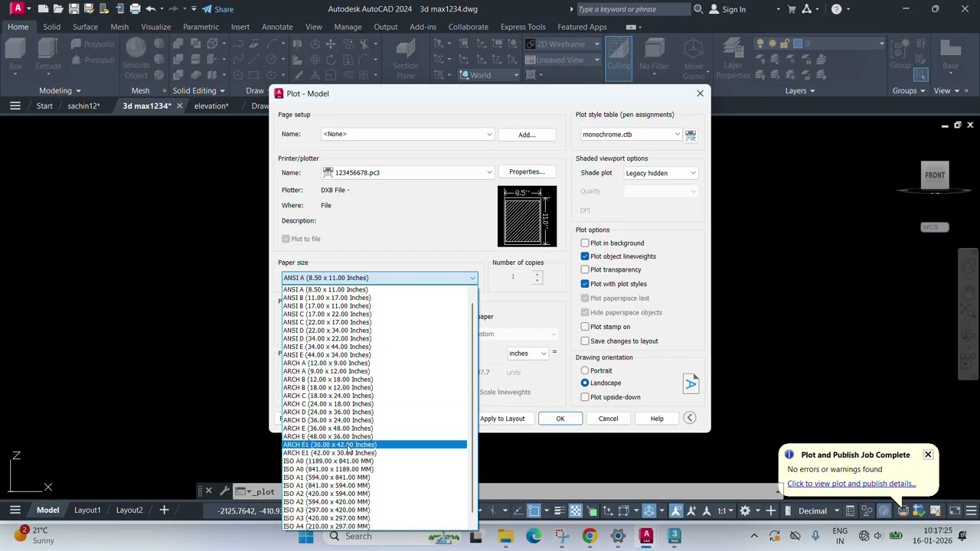Click the printer Properties... button
The image size is (980, 551).
[526, 171]
